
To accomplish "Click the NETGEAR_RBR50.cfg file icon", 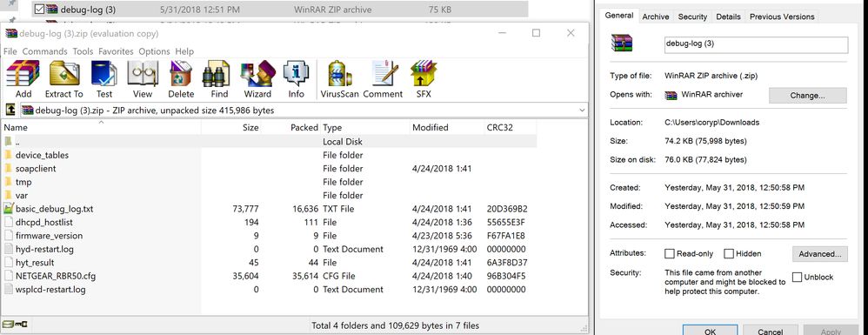I will (8, 276).
